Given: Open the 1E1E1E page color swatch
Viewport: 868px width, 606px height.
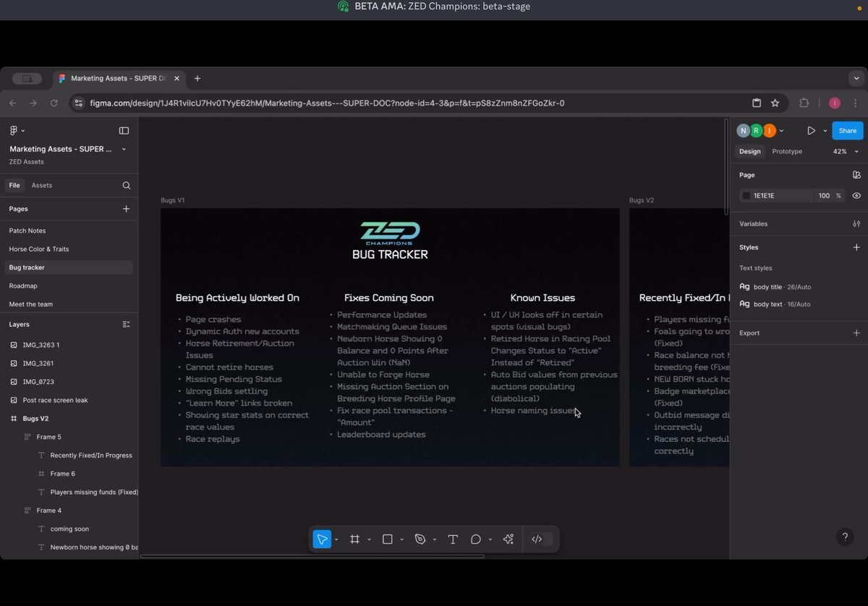Looking at the screenshot, I should [746, 195].
